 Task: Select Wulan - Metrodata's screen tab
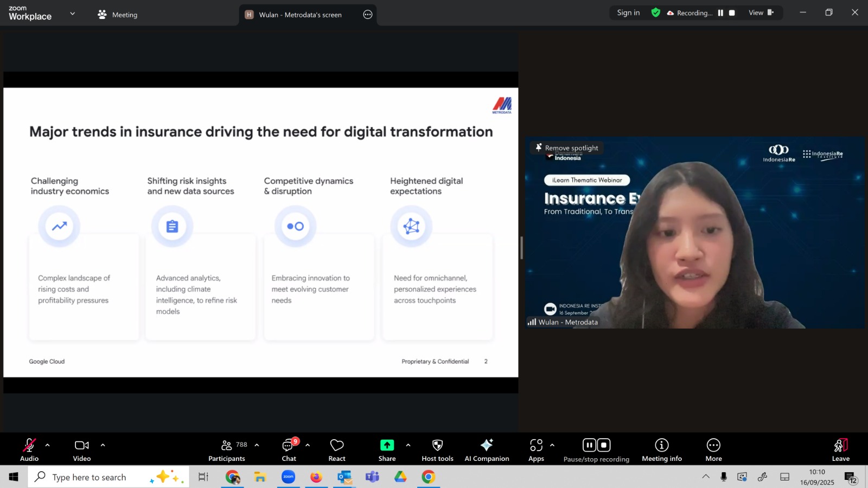[x=299, y=15]
